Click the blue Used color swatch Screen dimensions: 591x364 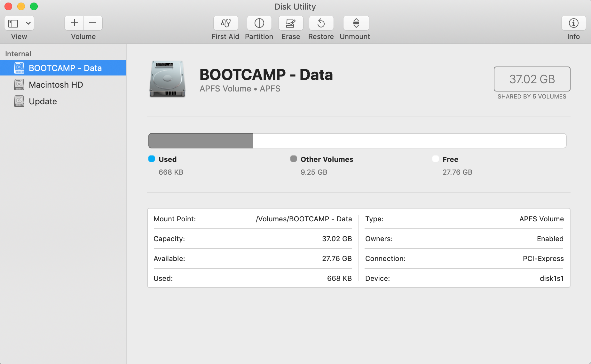(x=152, y=159)
